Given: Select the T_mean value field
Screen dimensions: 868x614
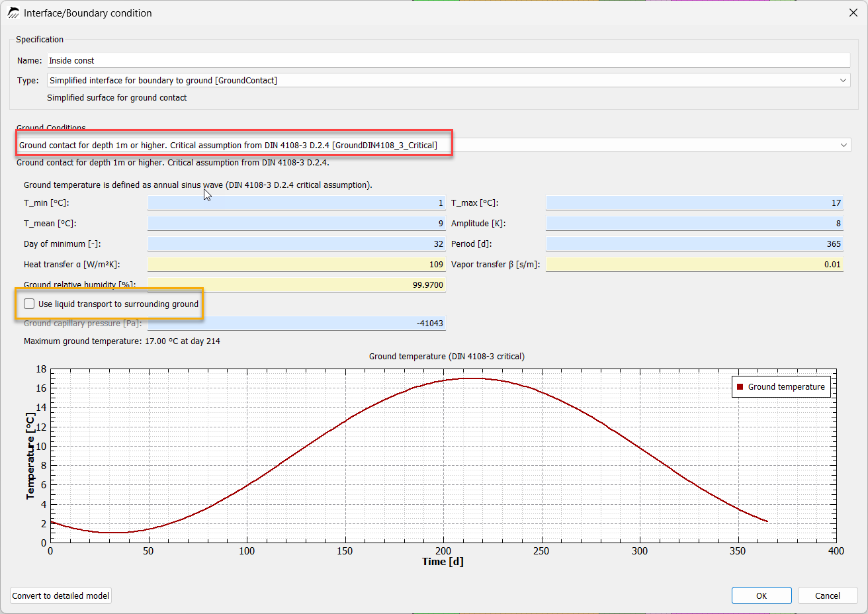Looking at the screenshot, I should click(x=296, y=224).
